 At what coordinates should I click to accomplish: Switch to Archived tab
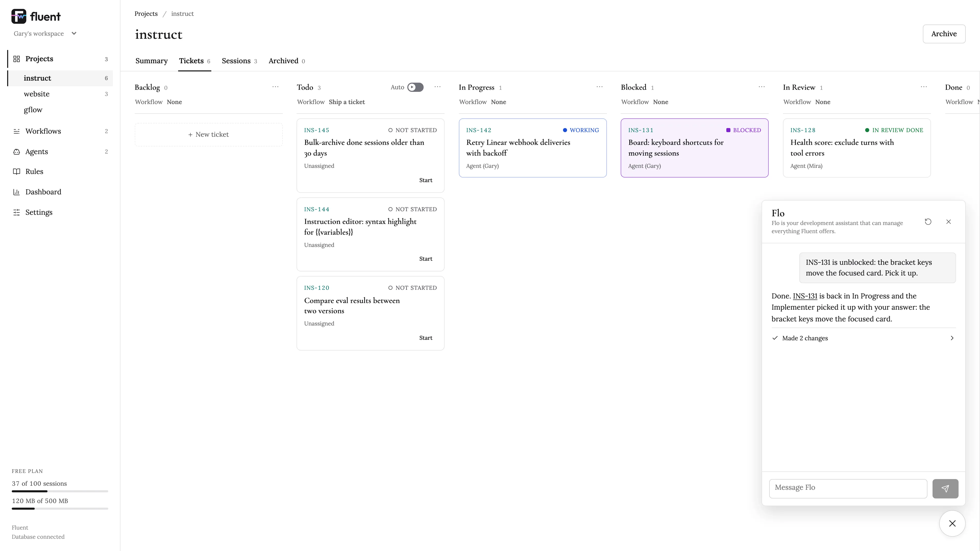coord(286,61)
